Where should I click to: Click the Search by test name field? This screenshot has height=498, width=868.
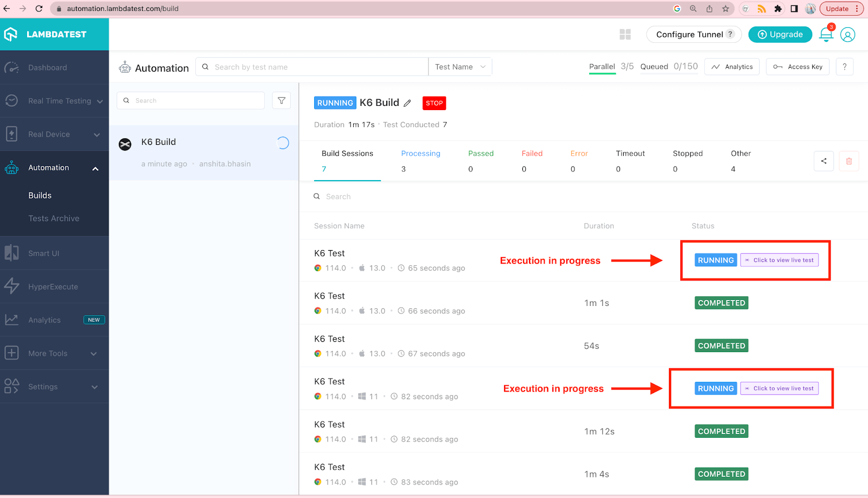pyautogui.click(x=312, y=66)
